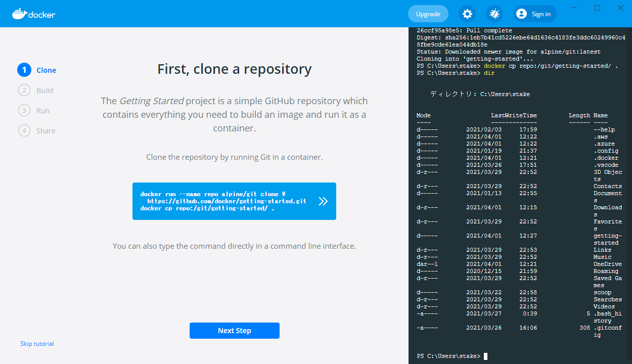Click the Sign in button
632x364 pixels.
click(535, 14)
